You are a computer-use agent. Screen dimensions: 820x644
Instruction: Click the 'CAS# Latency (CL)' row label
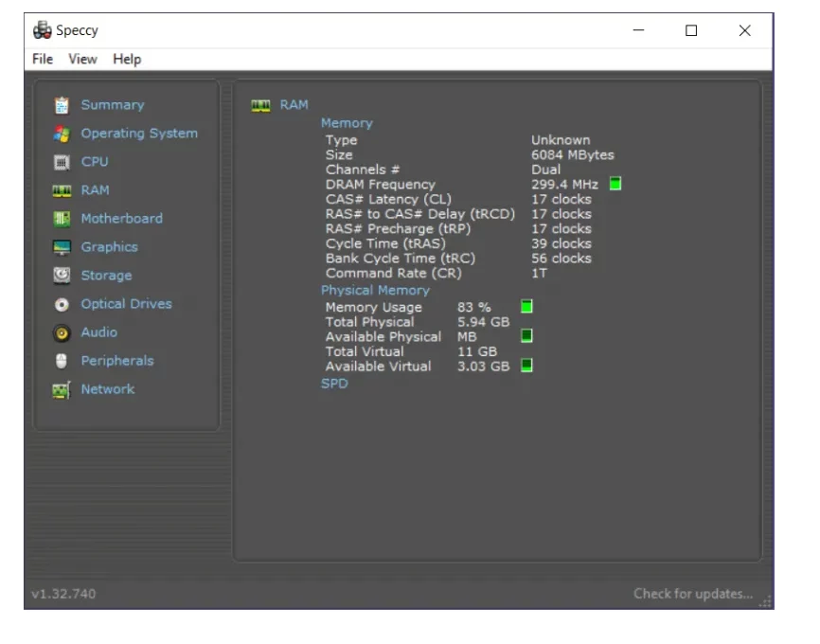tap(388, 199)
